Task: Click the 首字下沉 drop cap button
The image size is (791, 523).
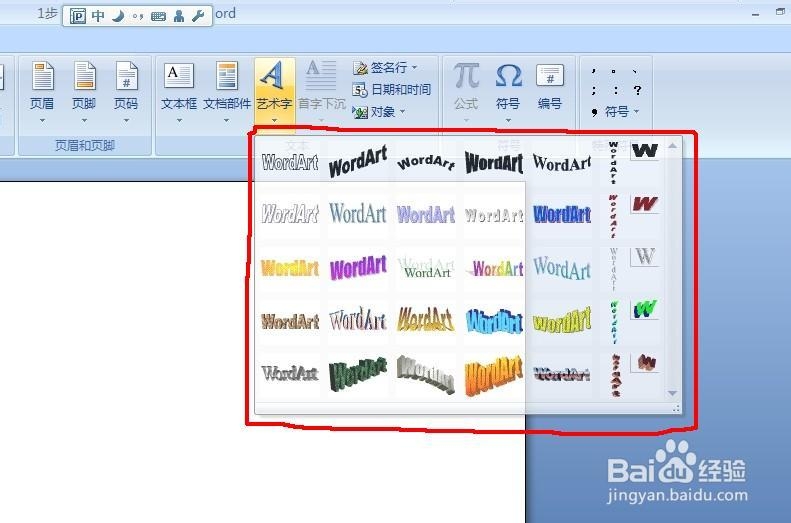Action: click(321, 92)
